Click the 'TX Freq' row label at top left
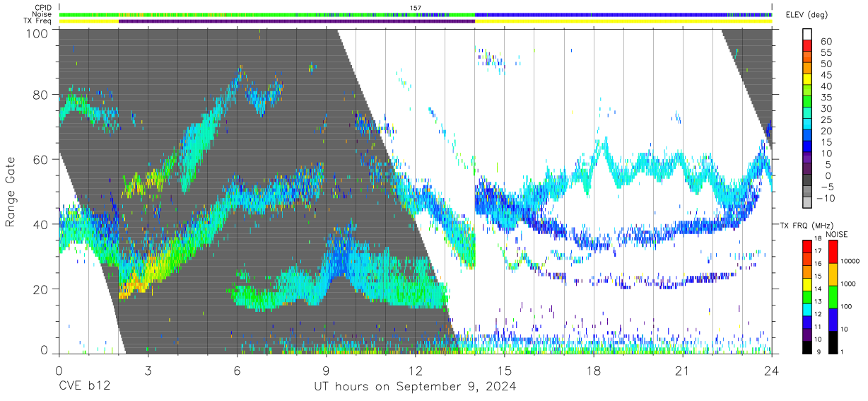The width and height of the screenshot is (868, 401). click(x=38, y=21)
